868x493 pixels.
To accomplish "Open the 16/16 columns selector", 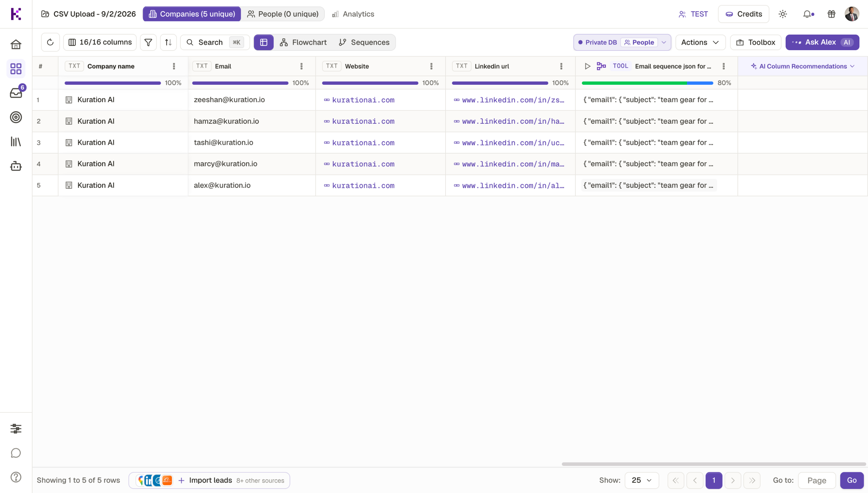I will pyautogui.click(x=100, y=42).
